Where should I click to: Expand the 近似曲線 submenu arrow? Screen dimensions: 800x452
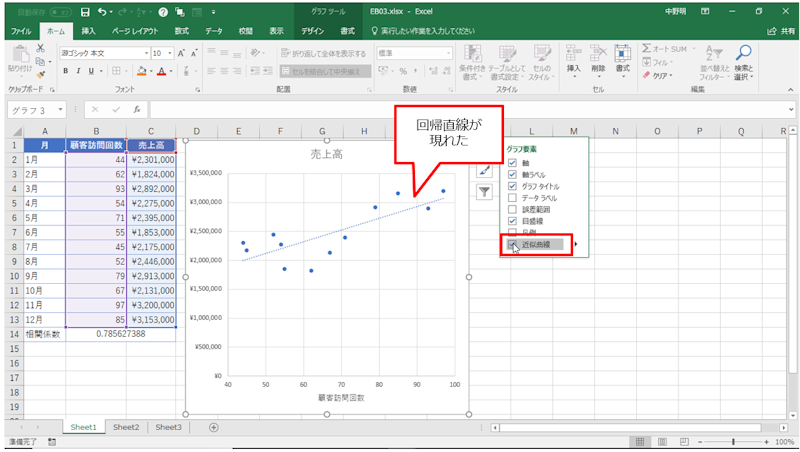[x=575, y=244]
